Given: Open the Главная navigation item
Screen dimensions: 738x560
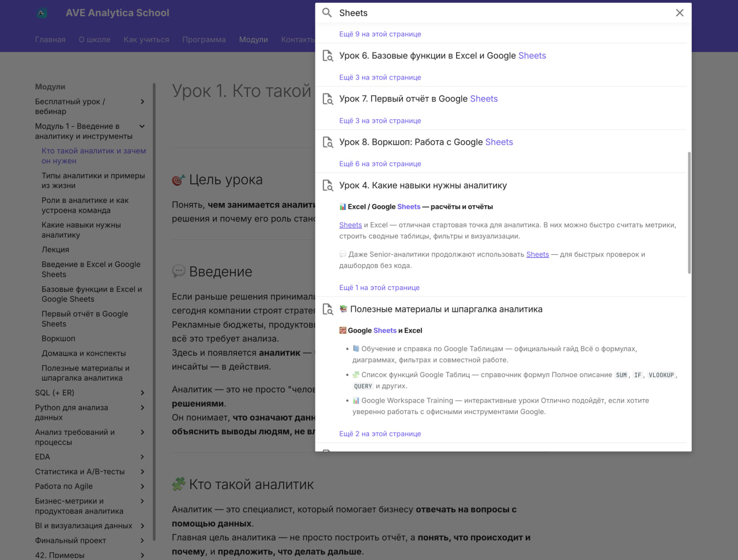Looking at the screenshot, I should (x=50, y=39).
